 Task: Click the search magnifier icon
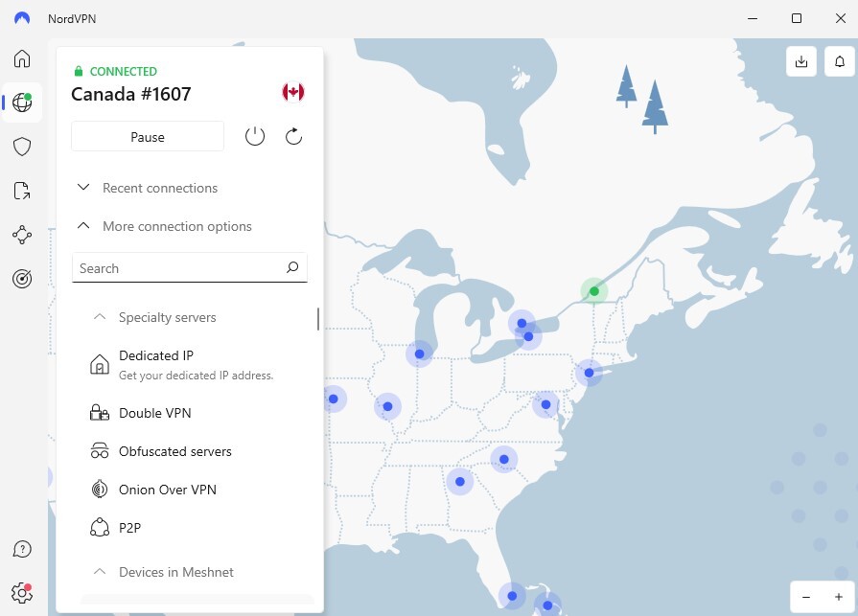point(292,267)
